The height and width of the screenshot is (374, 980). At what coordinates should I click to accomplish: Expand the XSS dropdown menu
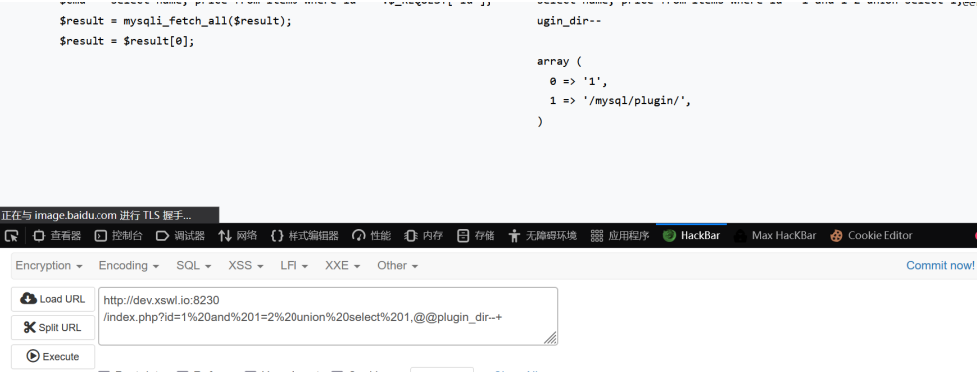coord(245,266)
